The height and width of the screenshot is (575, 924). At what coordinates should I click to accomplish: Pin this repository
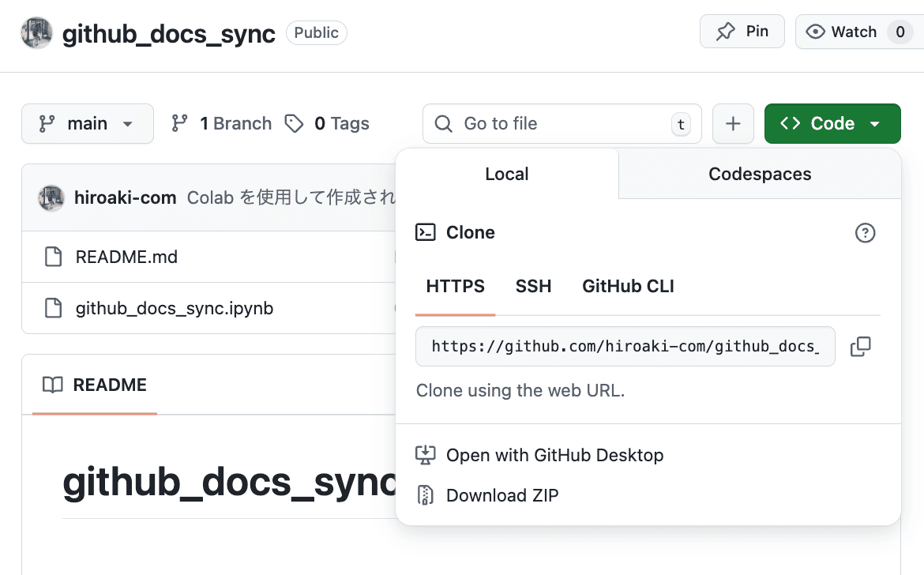click(741, 32)
